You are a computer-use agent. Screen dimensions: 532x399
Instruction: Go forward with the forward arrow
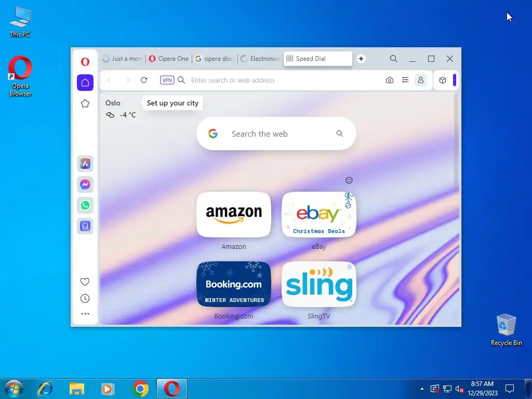[x=128, y=80]
